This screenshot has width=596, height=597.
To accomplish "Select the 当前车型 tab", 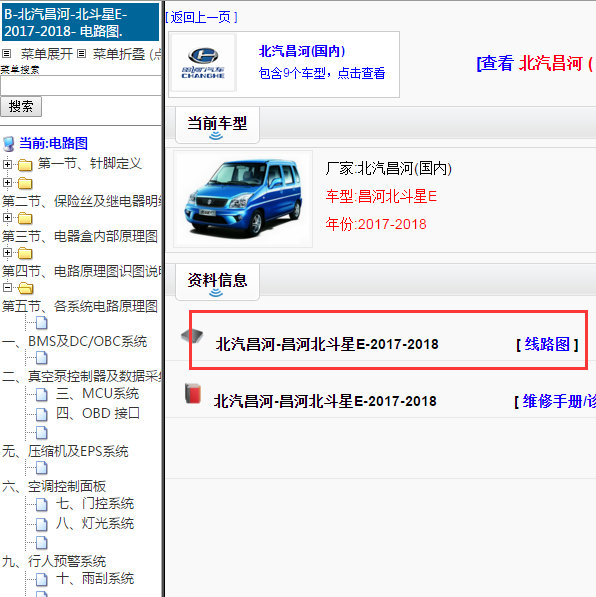I will click(217, 125).
